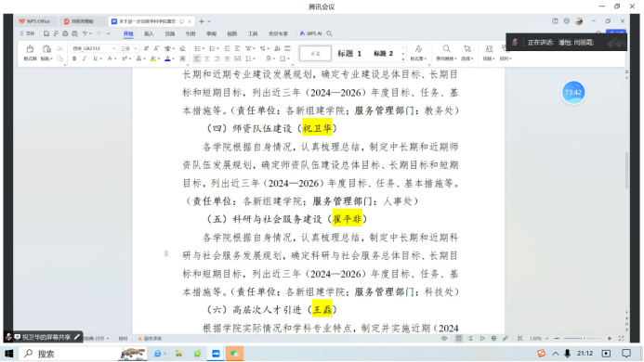Open the 文件 menu
The height and width of the screenshot is (362, 644).
point(28,33)
